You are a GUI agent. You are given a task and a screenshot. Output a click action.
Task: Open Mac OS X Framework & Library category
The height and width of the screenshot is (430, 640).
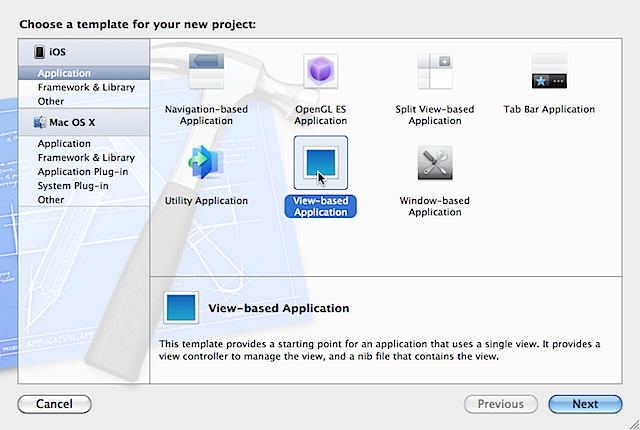pos(86,157)
